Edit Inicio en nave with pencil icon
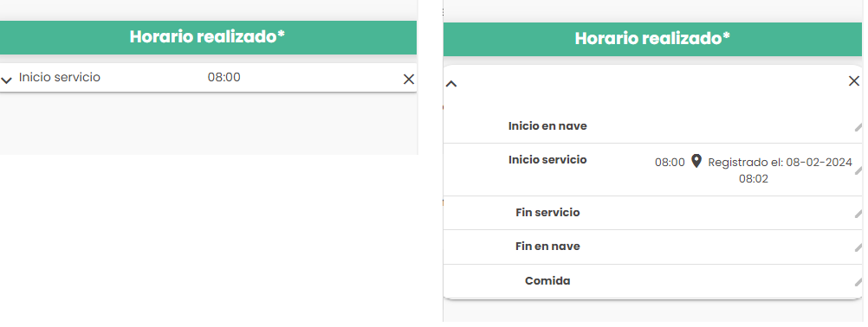The height and width of the screenshot is (327, 868). [858, 127]
